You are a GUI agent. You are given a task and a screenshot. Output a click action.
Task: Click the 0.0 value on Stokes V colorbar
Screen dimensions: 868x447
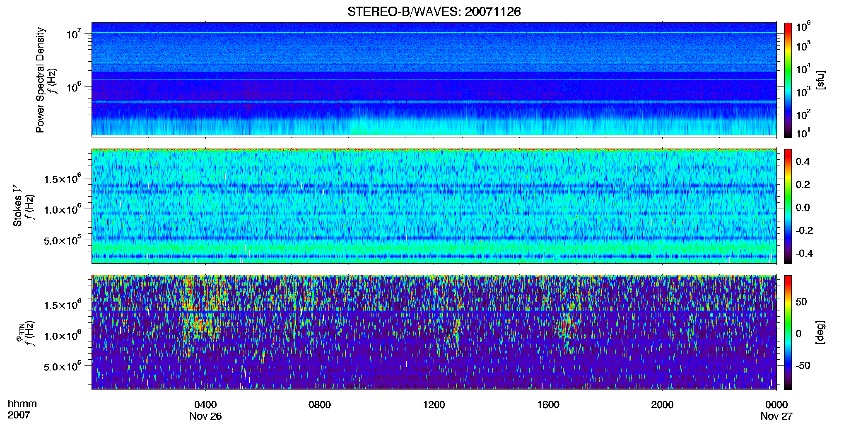click(x=803, y=207)
